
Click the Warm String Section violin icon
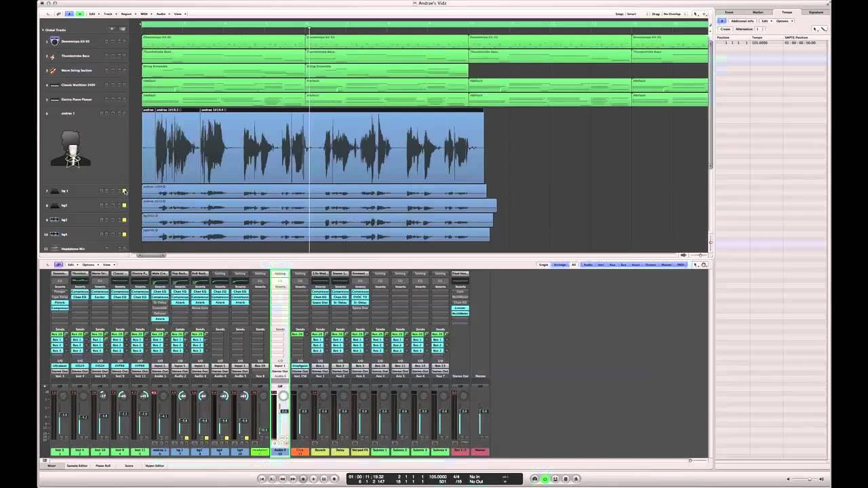click(x=53, y=70)
